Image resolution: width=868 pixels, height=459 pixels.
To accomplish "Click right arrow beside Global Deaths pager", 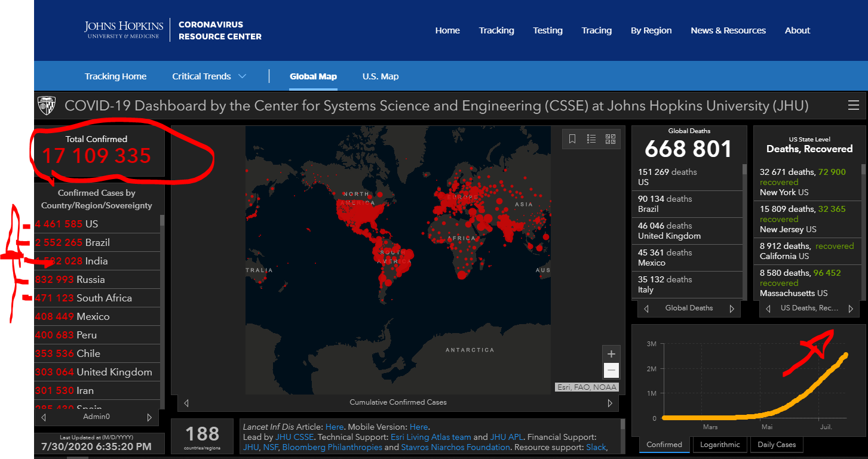I will (732, 309).
